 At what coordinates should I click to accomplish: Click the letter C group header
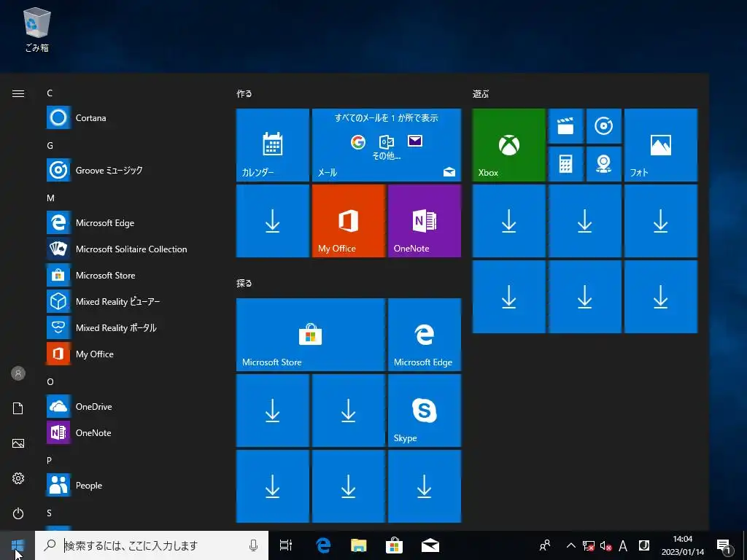click(x=50, y=93)
